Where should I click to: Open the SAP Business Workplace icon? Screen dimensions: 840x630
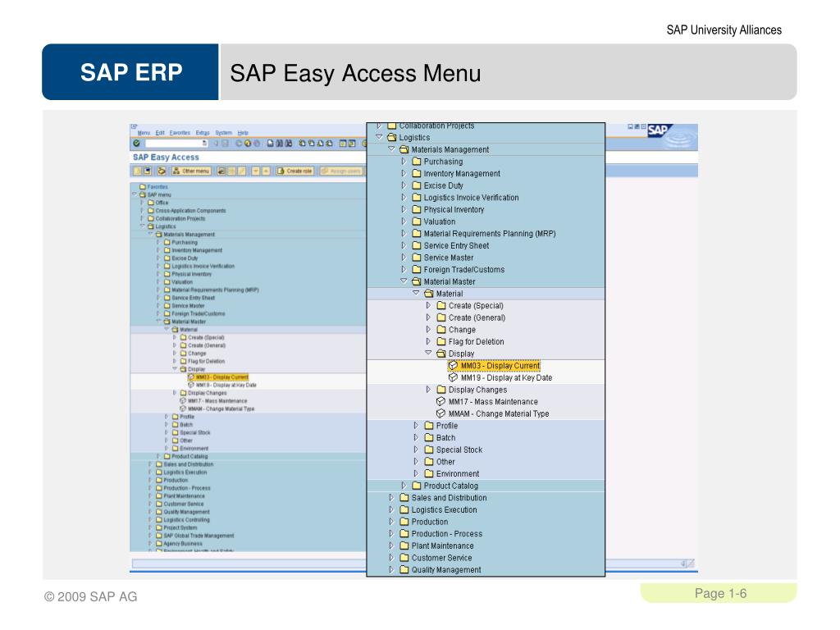[x=162, y=171]
